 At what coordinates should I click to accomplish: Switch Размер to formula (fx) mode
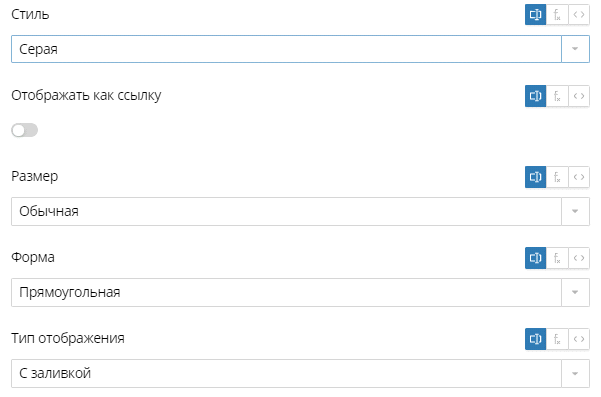click(x=557, y=177)
